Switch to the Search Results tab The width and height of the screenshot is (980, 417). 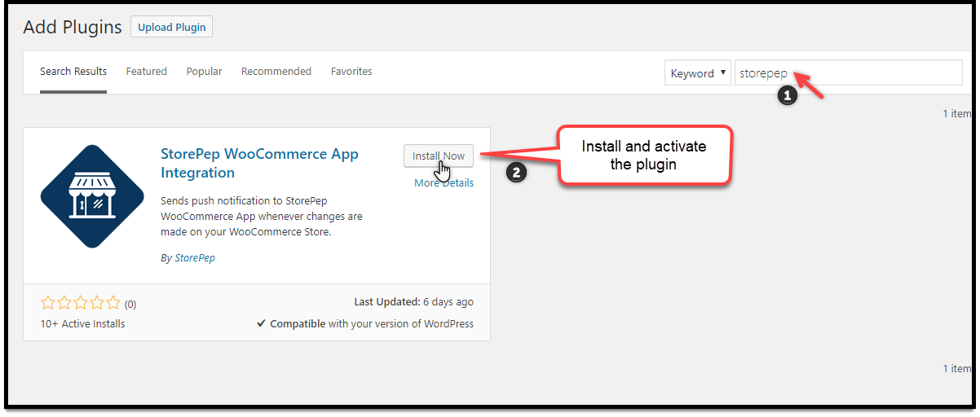73,72
